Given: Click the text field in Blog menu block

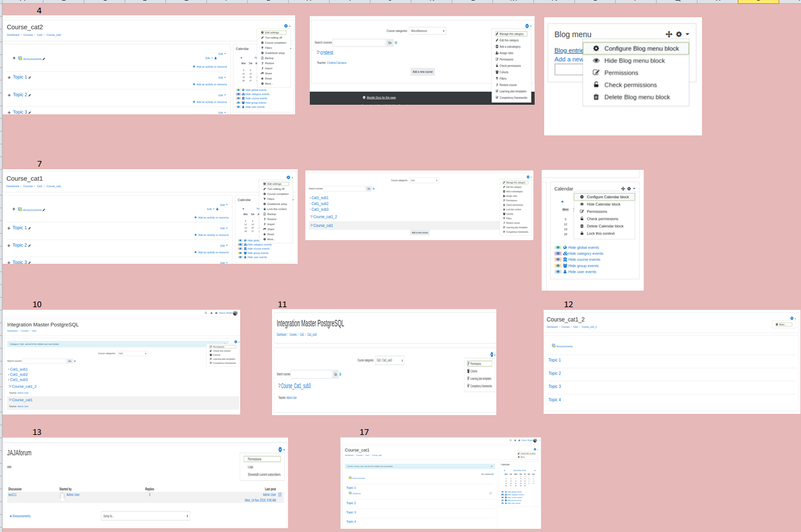Looking at the screenshot, I should click(x=568, y=70).
